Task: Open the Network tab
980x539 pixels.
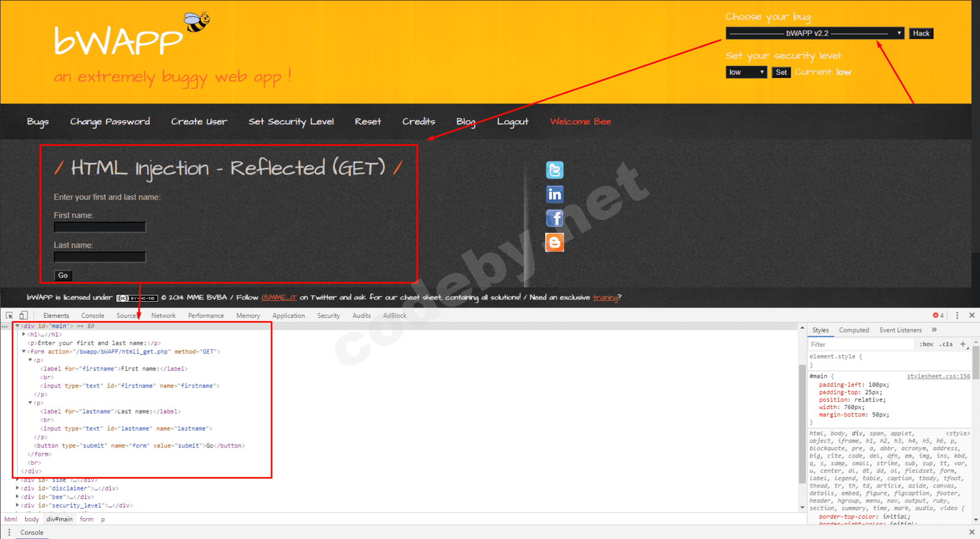Action: (164, 315)
